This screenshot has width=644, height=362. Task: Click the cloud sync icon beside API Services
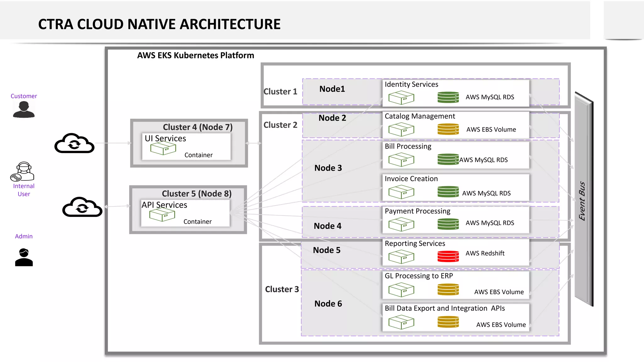pyautogui.click(x=82, y=207)
